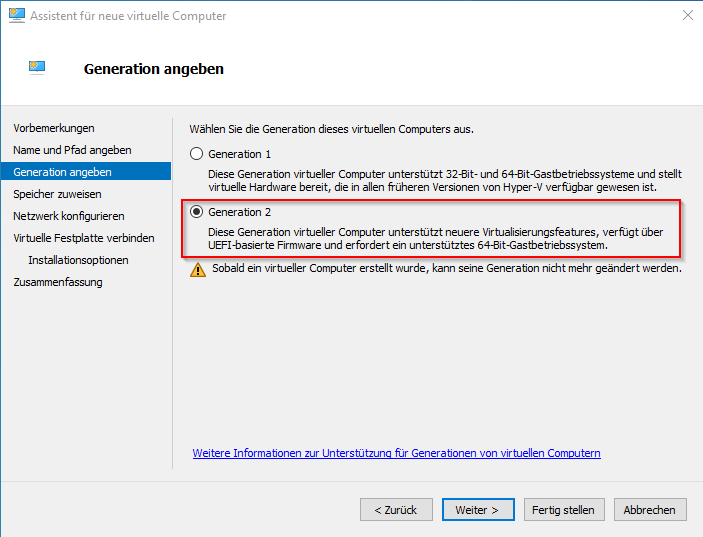Click the yellow warning triangle icon

tap(197, 270)
